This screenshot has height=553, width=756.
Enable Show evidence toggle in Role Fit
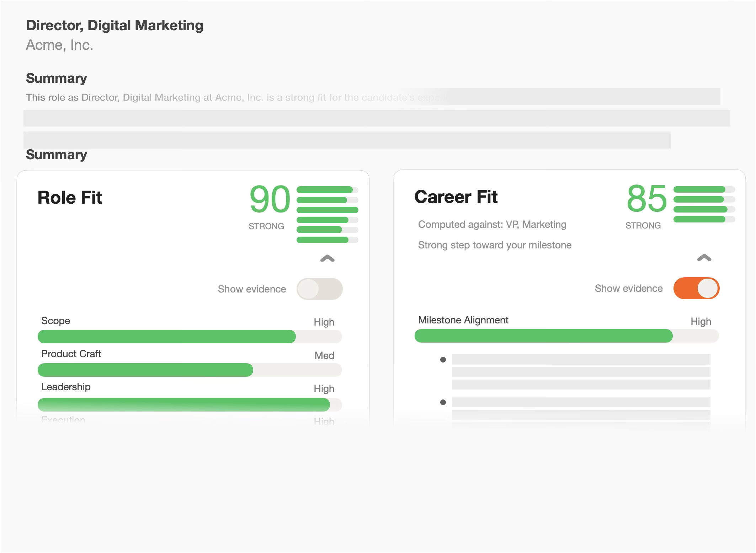coord(319,289)
